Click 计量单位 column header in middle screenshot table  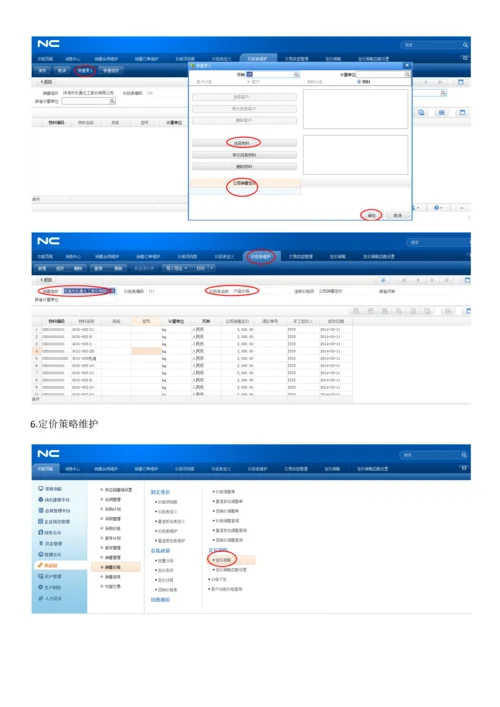[176, 321]
